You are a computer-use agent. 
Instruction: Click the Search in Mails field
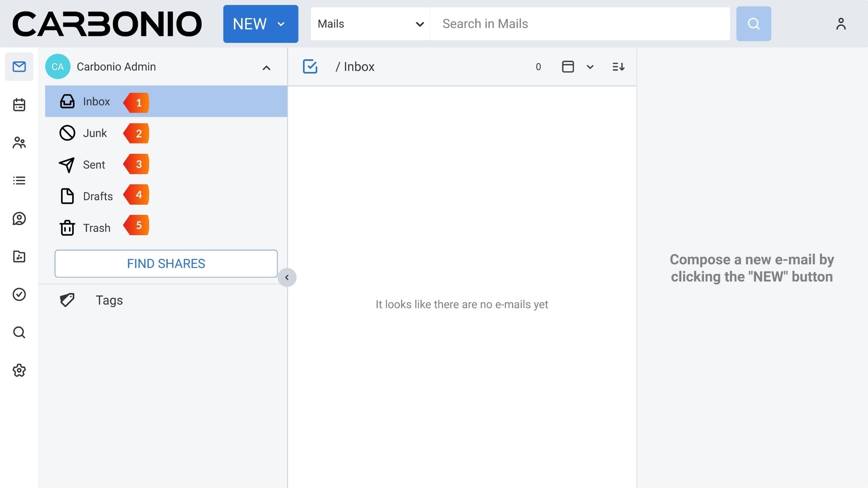pos(580,24)
